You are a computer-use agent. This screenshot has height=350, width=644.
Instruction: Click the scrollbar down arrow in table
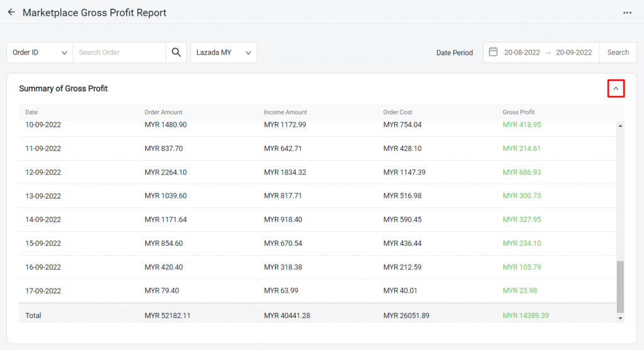coord(621,319)
